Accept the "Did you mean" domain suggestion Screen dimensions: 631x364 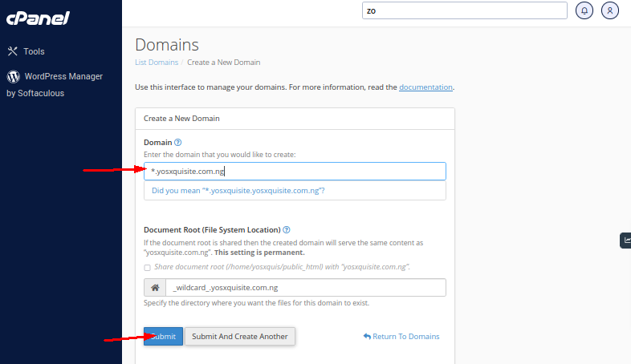(238, 191)
